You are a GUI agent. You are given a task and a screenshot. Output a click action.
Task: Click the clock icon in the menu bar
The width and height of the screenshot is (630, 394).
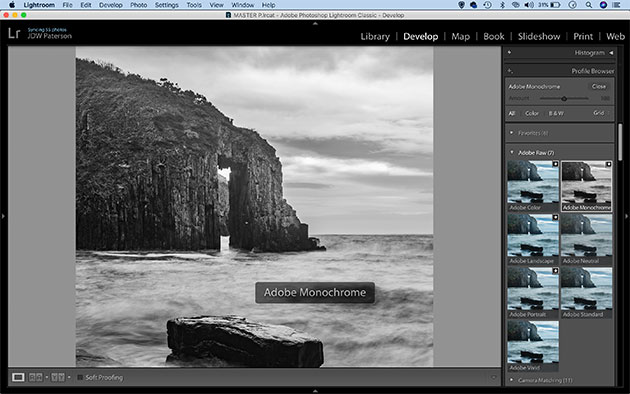(x=573, y=5)
